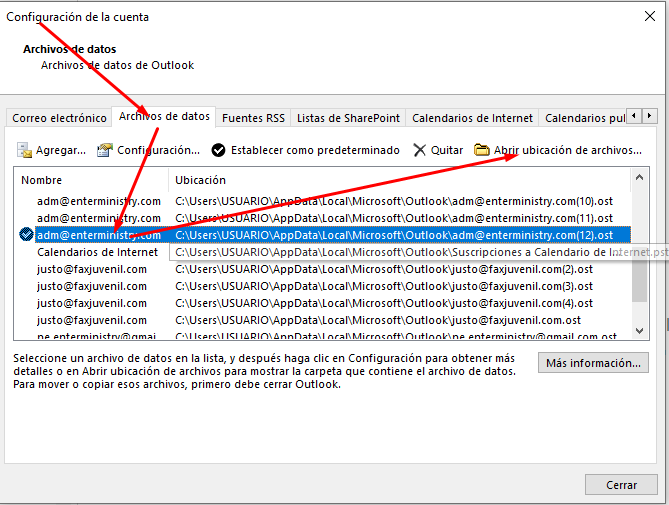This screenshot has height=505, width=669.
Task: Click the default checkmark beside the selected data file
Action: (x=26, y=234)
